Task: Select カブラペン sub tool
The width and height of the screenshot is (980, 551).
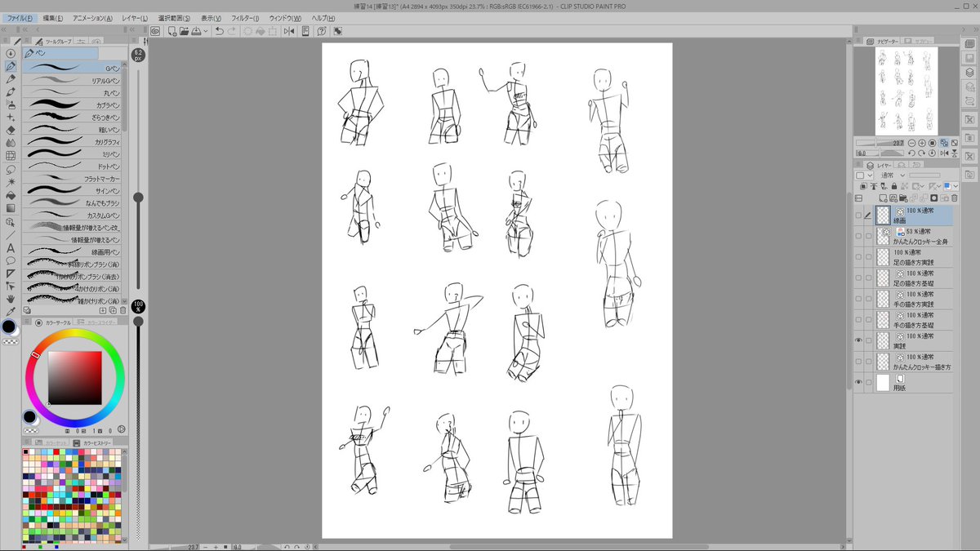Action: (x=73, y=105)
